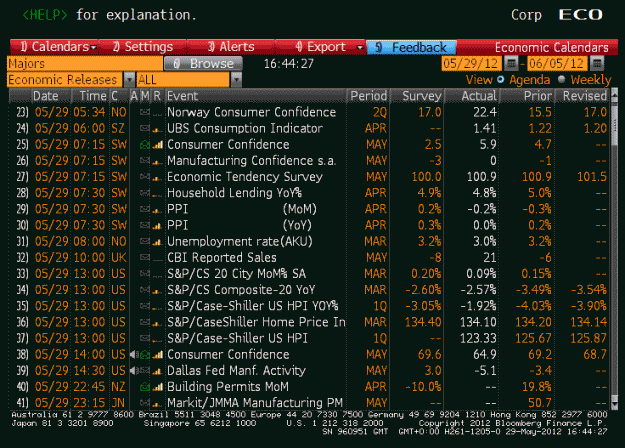Click relevance bars icon on Sweden 07:15 Consumer Confidence

[157, 145]
